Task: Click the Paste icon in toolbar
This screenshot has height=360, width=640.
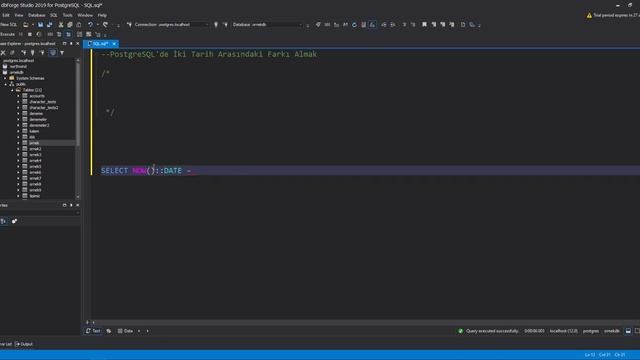Action: tap(79, 25)
